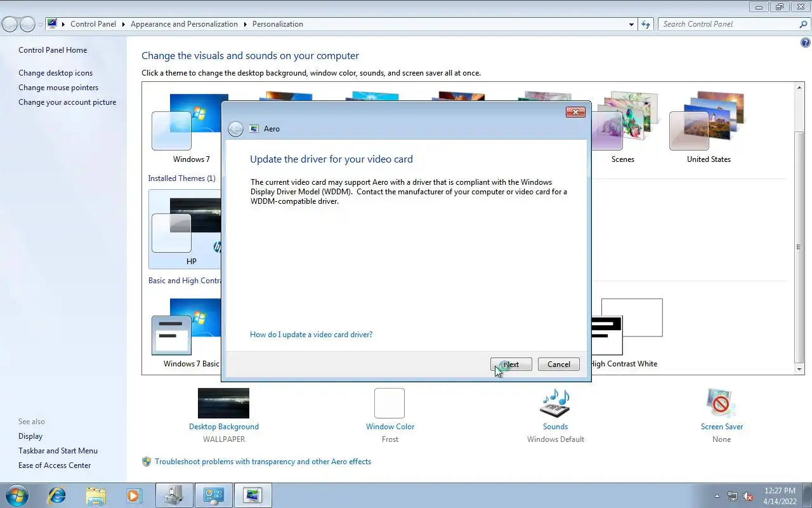Open Ease of Access Center link

(55, 465)
